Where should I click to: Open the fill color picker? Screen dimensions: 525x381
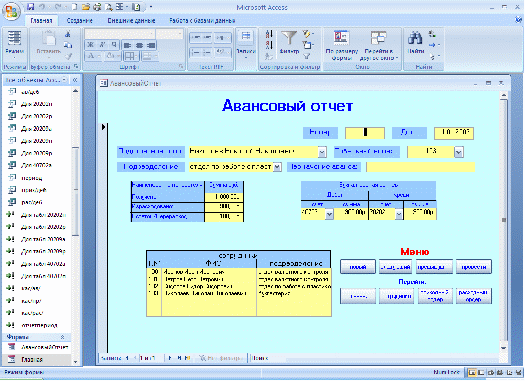tap(112, 56)
